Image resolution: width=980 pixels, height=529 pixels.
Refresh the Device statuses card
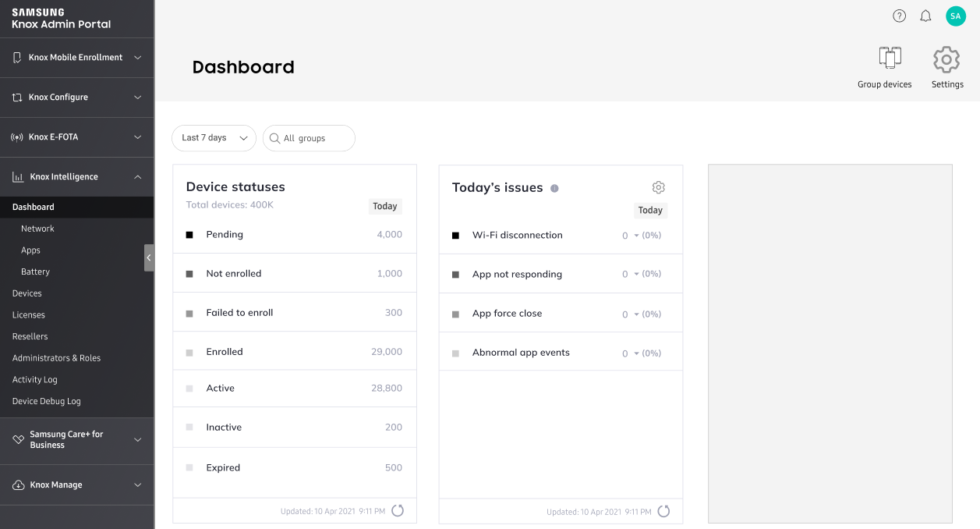click(398, 511)
